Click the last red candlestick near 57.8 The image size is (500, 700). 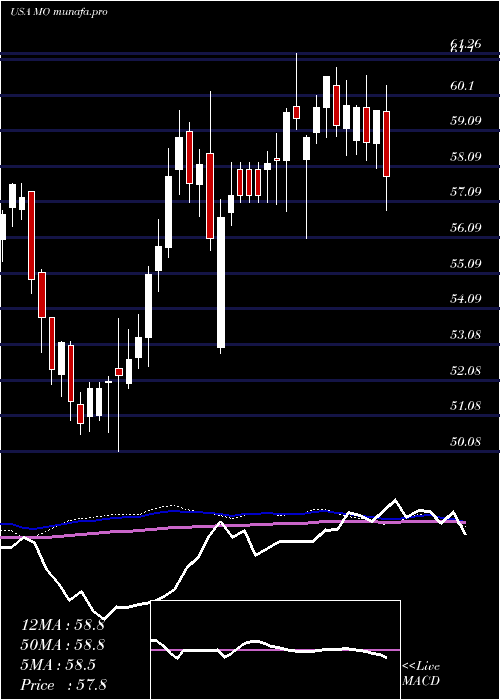tap(386, 144)
